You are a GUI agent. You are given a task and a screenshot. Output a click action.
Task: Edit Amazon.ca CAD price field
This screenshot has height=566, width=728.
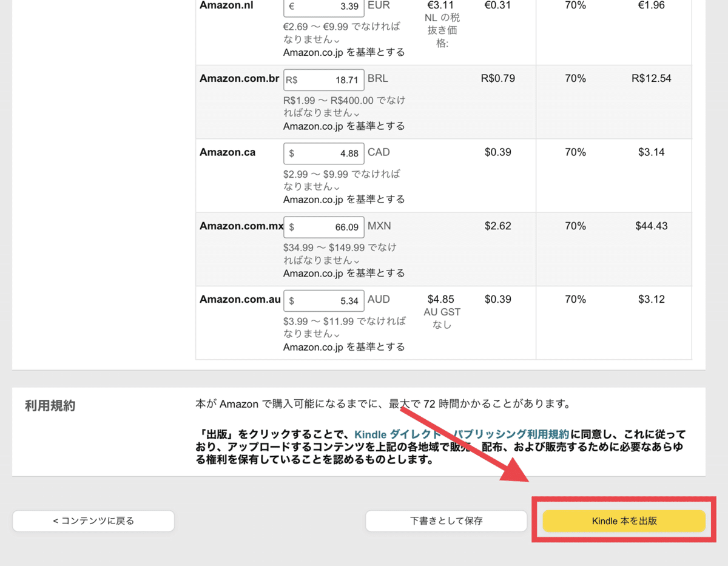[324, 153]
